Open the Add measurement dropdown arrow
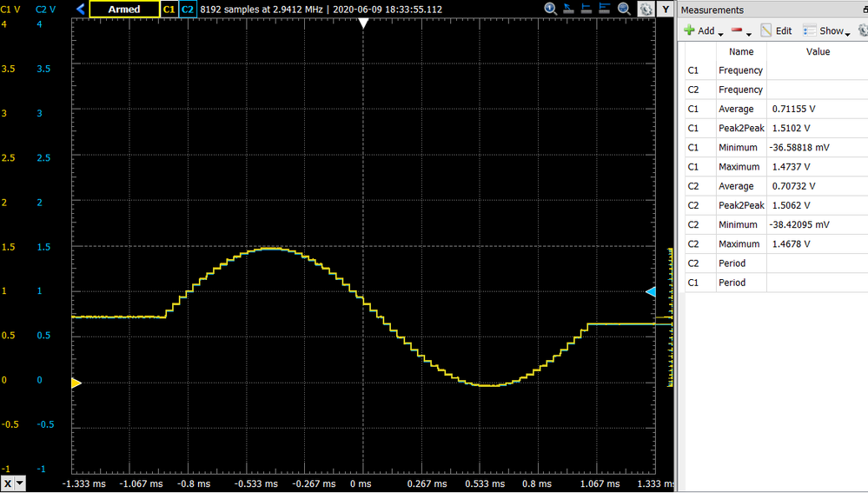 pyautogui.click(x=721, y=34)
